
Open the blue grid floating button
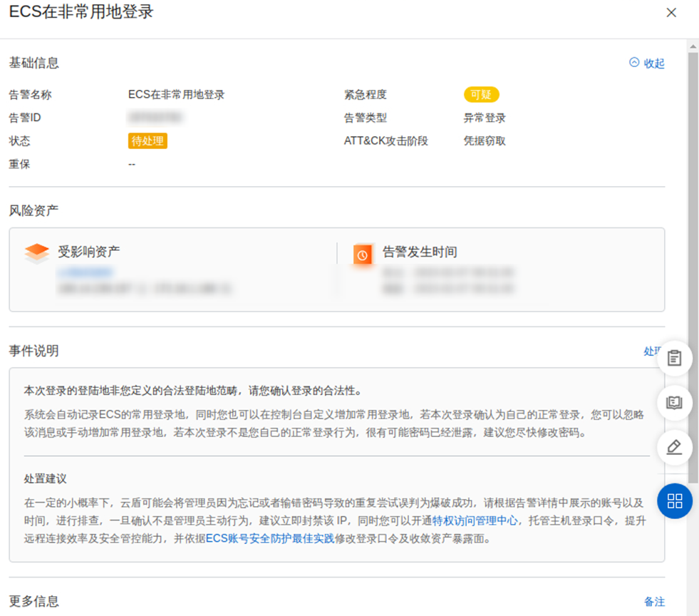(675, 500)
